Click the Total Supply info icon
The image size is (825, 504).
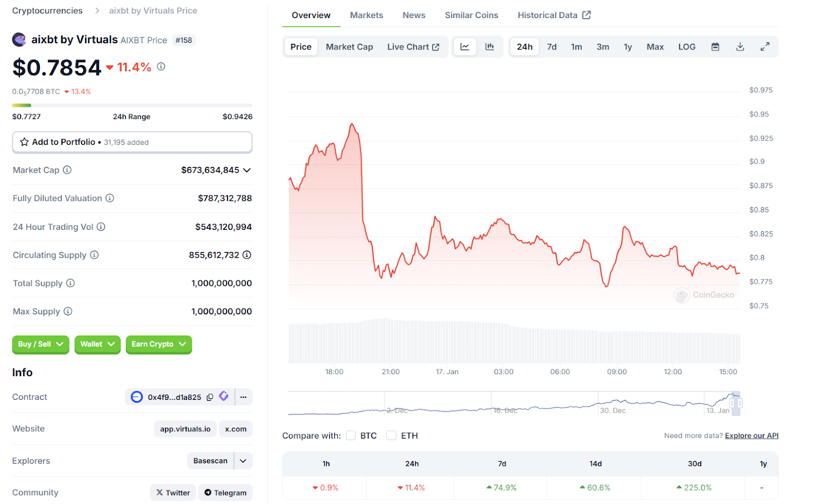coord(71,283)
